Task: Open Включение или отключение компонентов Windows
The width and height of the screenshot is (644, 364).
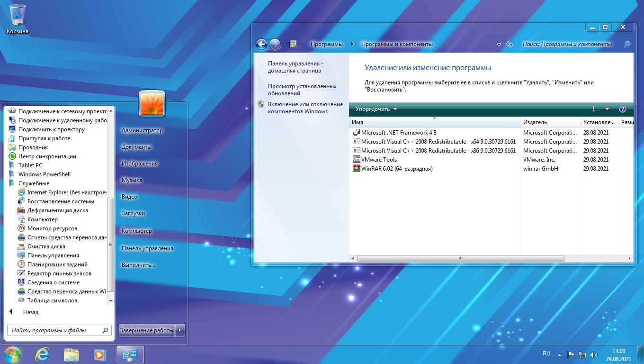Action: click(x=305, y=108)
